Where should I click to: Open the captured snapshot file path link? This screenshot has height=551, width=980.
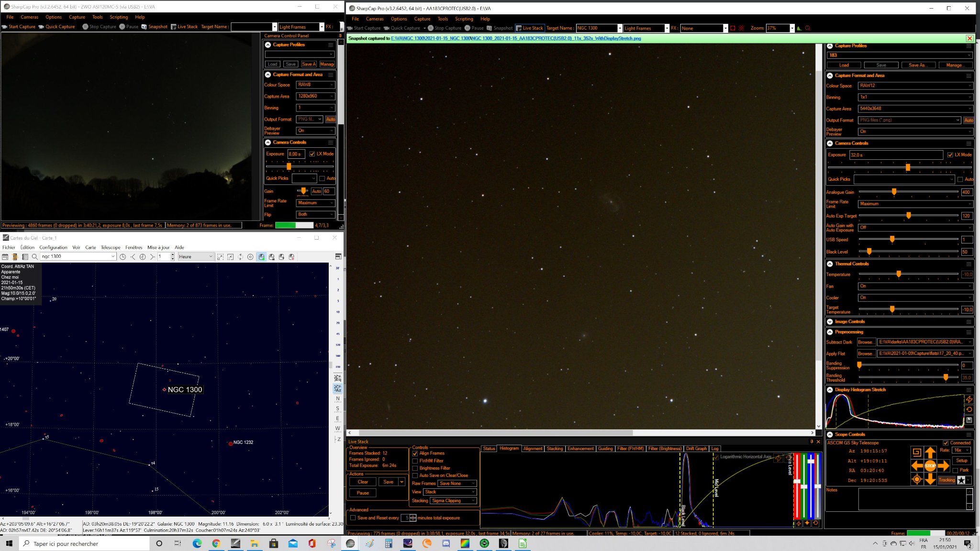pos(516,39)
